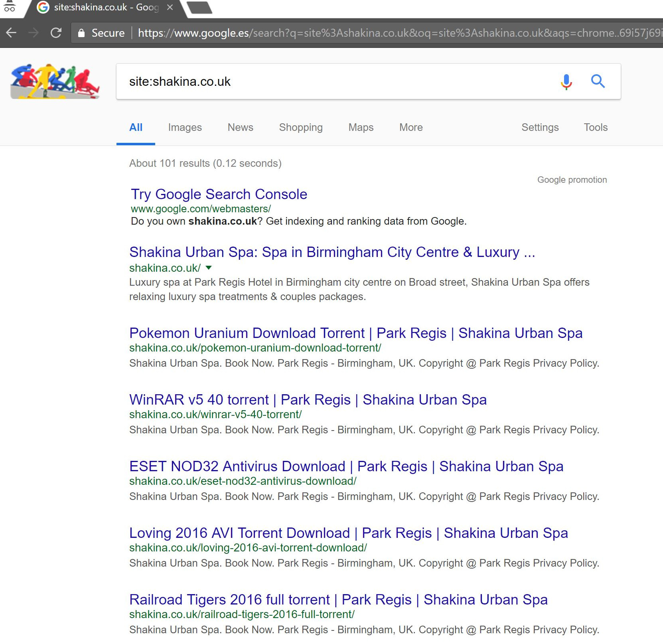Open Shakina Urban Spa Birmingham result
Image resolution: width=663 pixels, height=644 pixels.
coord(332,252)
